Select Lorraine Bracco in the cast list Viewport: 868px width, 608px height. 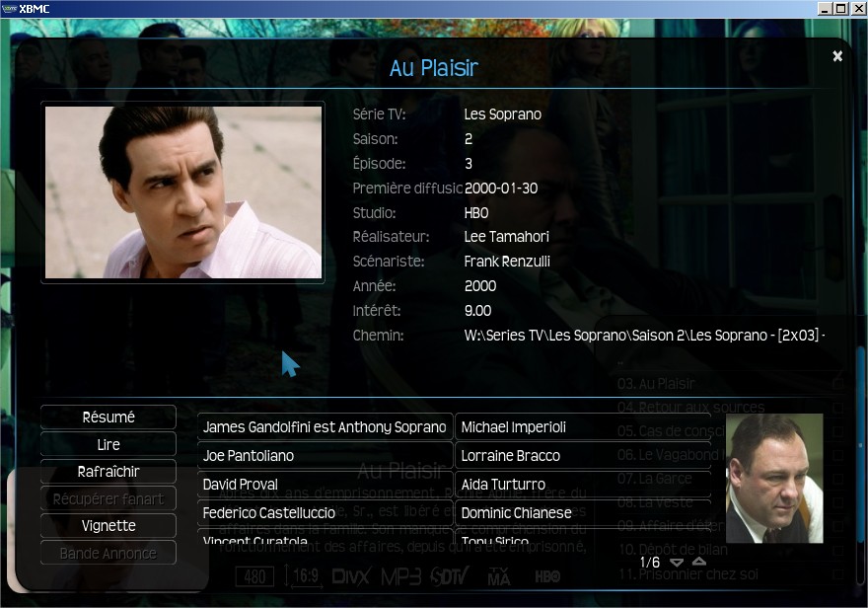click(583, 456)
